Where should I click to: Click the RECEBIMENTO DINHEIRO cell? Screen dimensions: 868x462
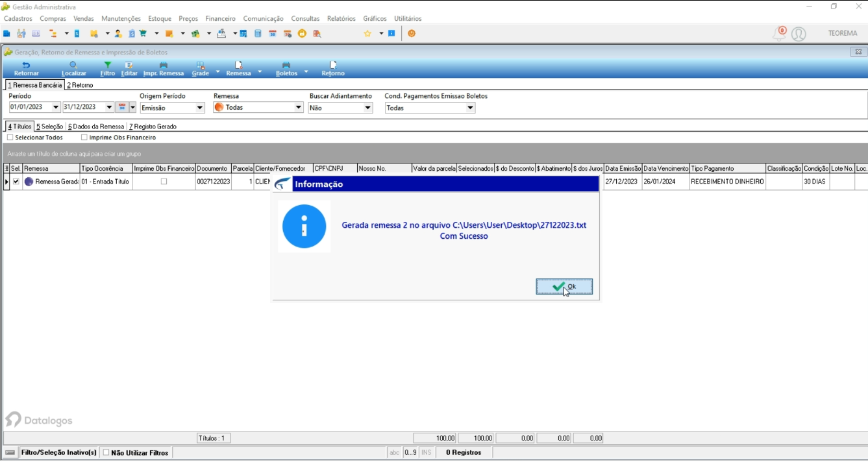pos(728,182)
